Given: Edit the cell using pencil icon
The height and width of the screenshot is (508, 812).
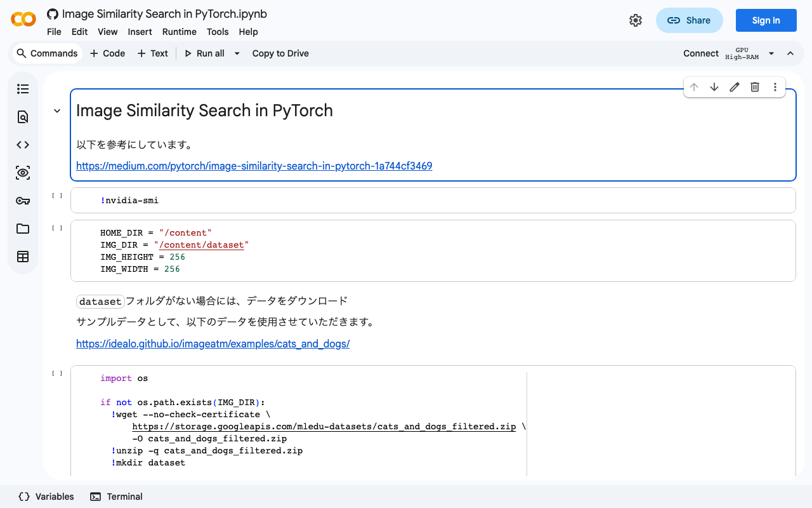Looking at the screenshot, I should click(x=734, y=87).
